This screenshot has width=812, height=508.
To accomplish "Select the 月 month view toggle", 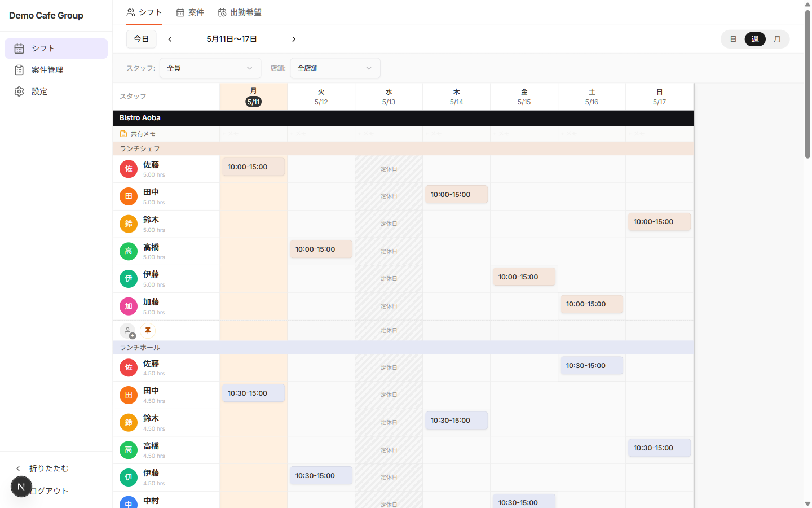I will (777, 39).
